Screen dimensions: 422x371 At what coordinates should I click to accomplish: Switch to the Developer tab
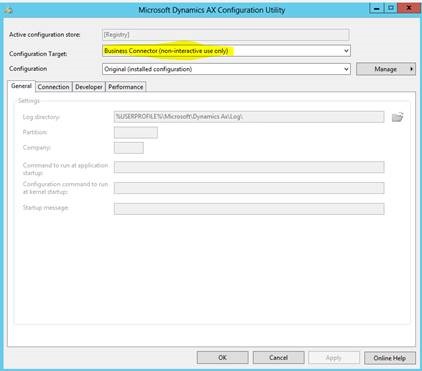coord(89,87)
